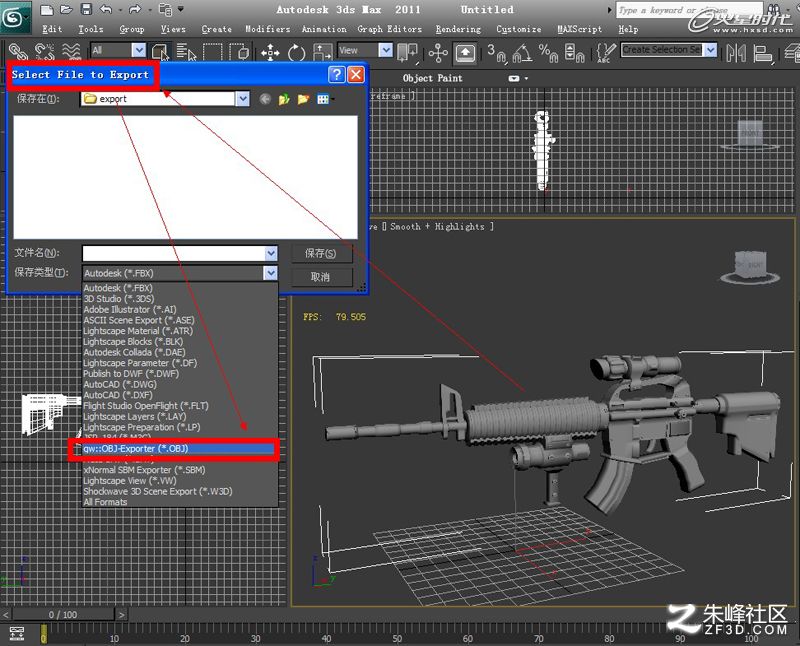Click the Back arrow in export dialog

(x=265, y=98)
